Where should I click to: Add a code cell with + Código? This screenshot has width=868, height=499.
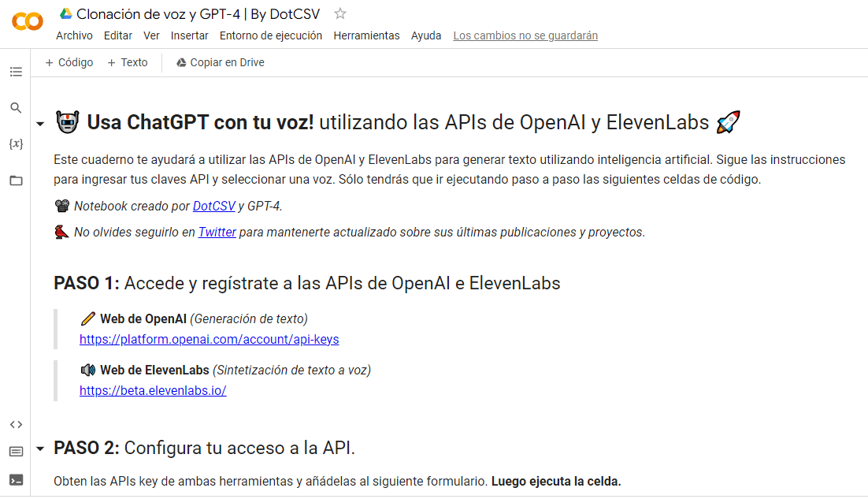click(x=69, y=62)
